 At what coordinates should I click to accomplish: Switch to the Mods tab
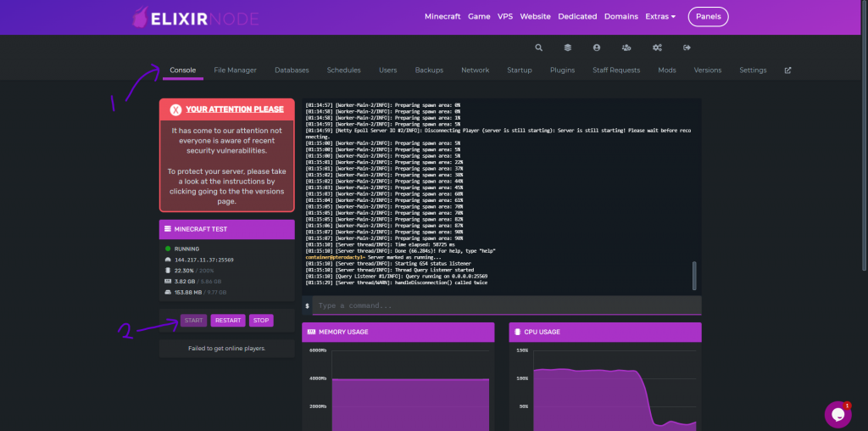tap(667, 70)
